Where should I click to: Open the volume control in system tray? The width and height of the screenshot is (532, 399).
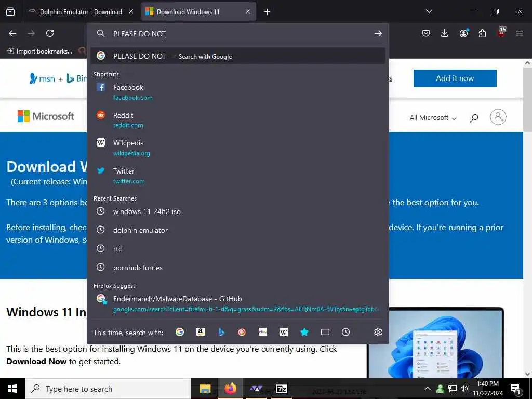point(464,389)
